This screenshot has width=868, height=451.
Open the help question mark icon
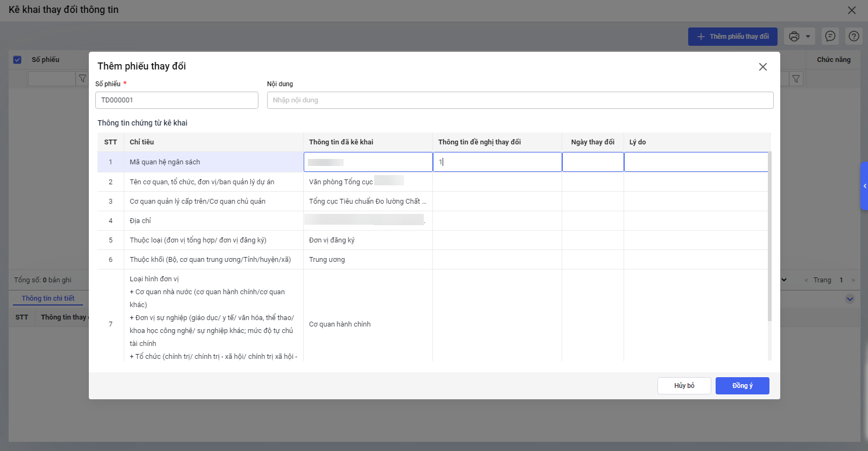[x=854, y=36]
